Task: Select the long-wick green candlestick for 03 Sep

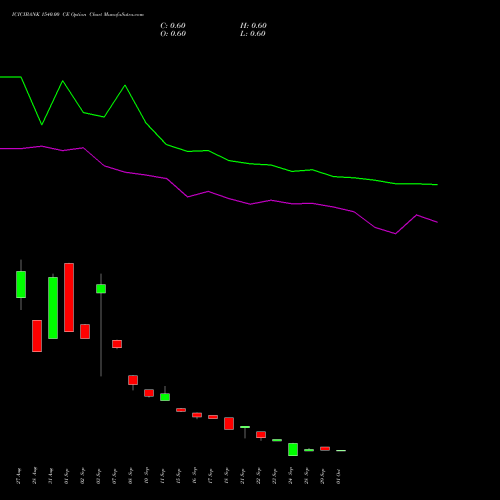Action: [101, 289]
